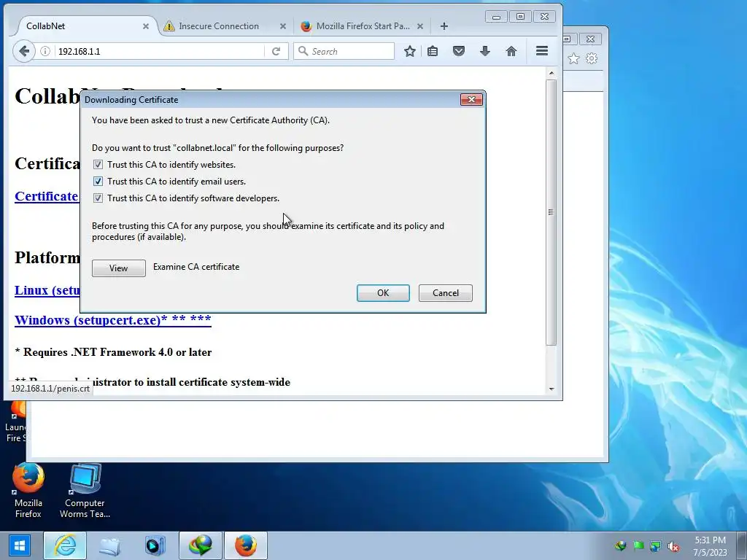Open the Windows (setupcert.exe) link

click(x=113, y=319)
